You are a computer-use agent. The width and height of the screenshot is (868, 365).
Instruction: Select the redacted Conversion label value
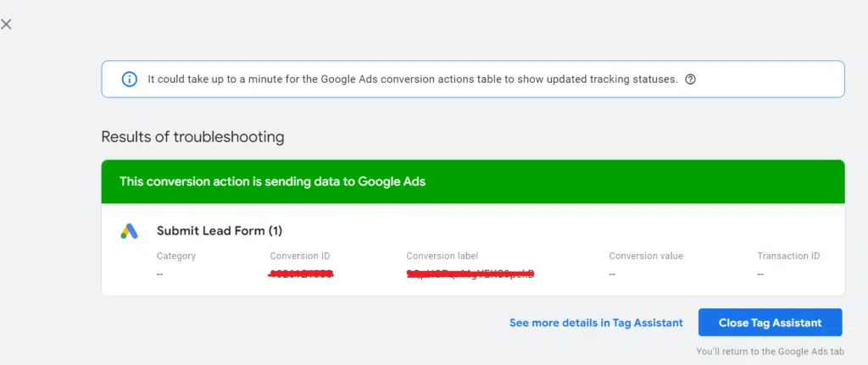pyautogui.click(x=470, y=274)
